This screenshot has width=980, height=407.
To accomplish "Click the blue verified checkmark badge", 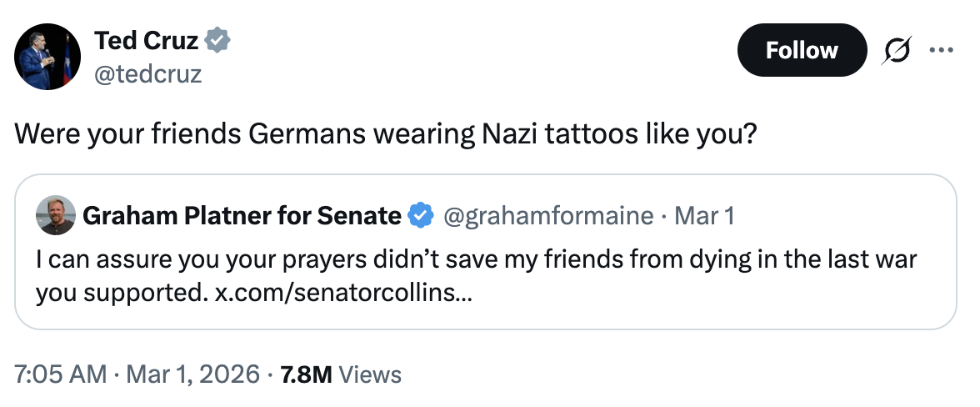I will (422, 216).
